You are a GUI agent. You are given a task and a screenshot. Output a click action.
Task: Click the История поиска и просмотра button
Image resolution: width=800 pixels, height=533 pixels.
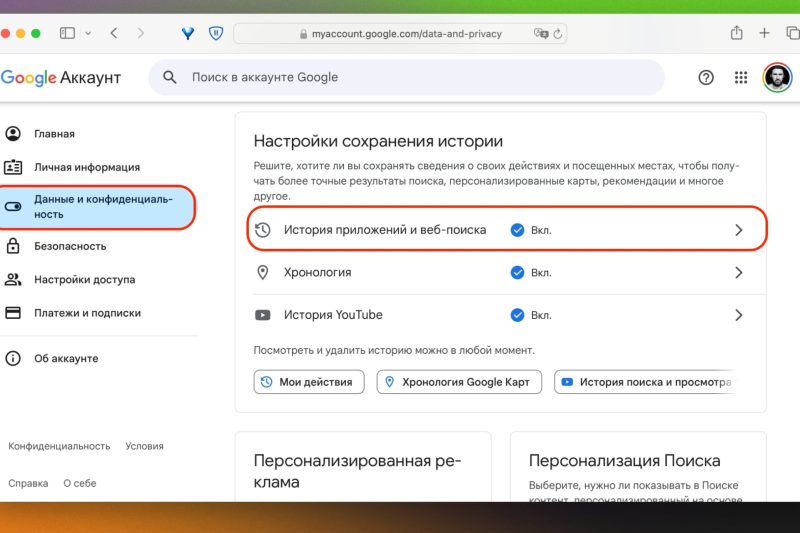(646, 382)
